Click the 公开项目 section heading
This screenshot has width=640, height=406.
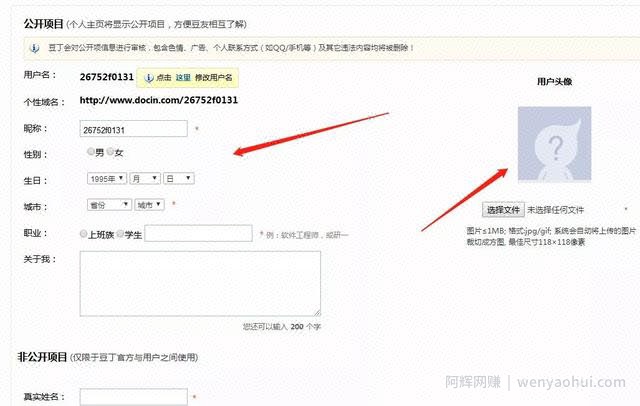tap(43, 24)
